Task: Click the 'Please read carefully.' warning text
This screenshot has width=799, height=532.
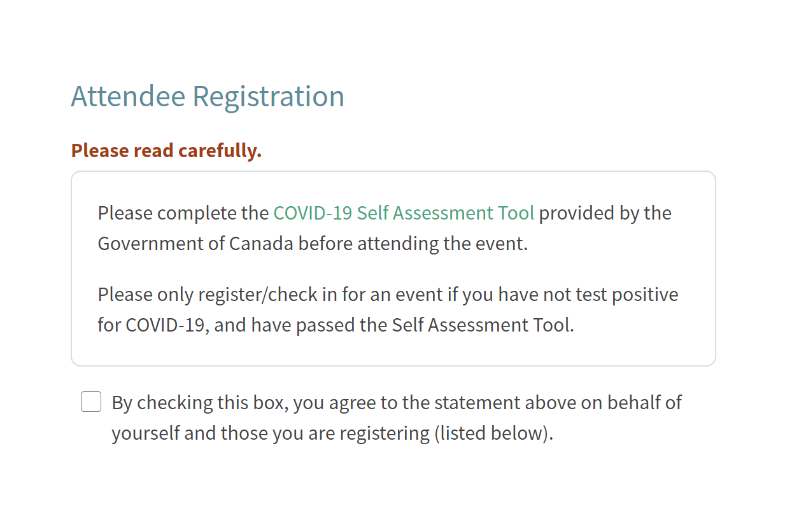Action: pos(167,151)
